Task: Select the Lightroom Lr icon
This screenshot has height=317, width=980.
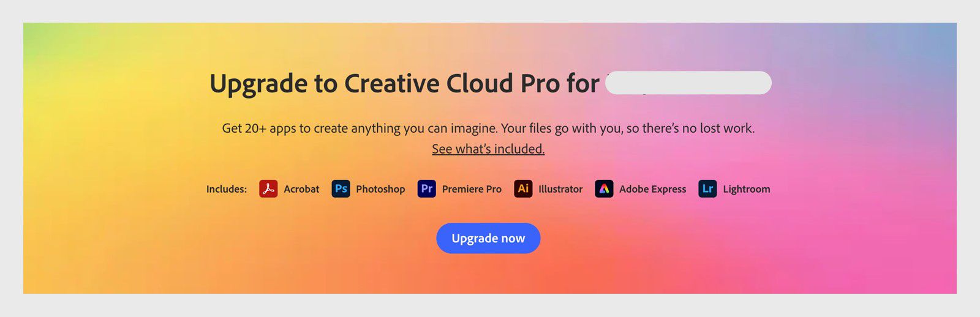Action: (x=707, y=188)
